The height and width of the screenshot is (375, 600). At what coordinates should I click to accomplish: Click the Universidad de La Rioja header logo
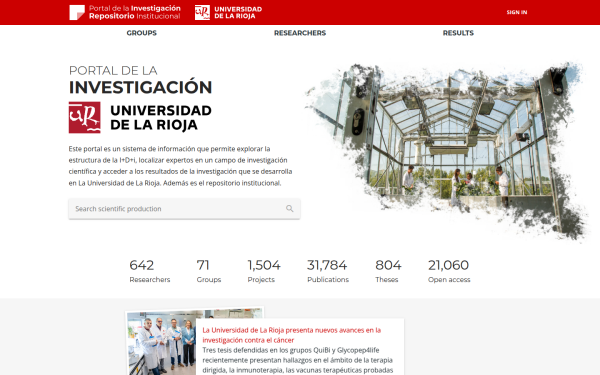228,12
